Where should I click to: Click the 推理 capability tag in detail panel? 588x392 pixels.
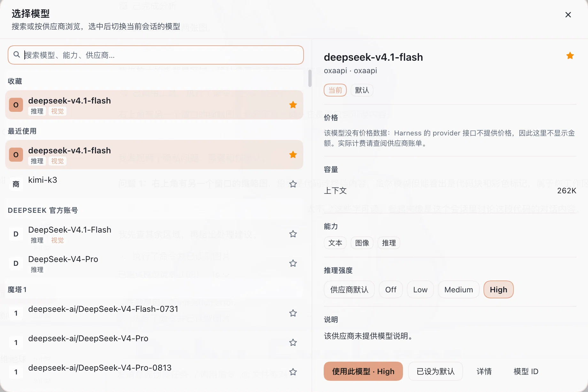click(389, 243)
